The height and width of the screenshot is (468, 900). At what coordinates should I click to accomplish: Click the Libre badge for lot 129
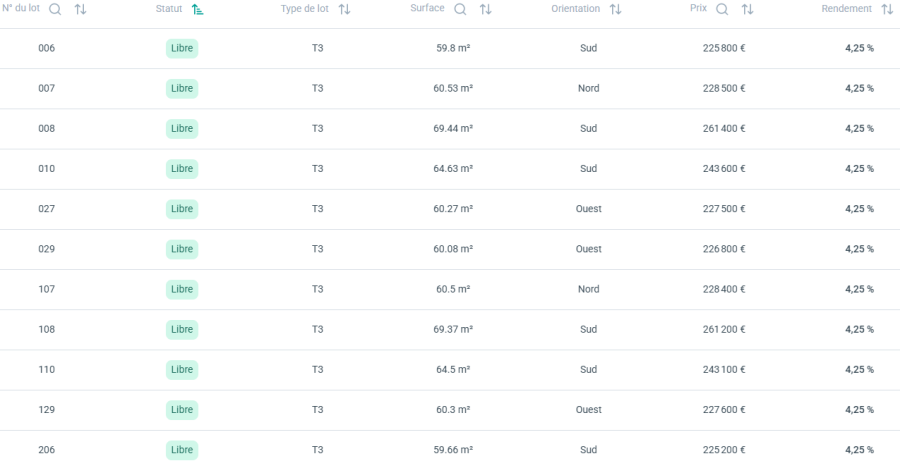(182, 410)
